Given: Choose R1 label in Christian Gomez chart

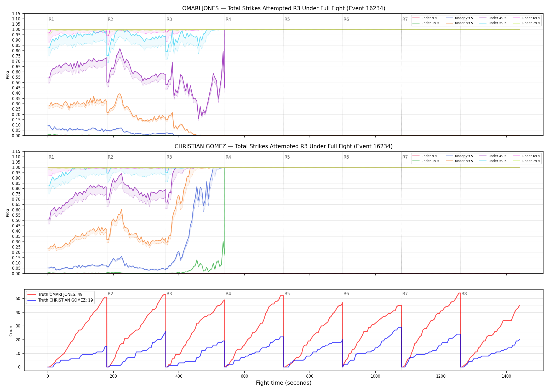Looking at the screenshot, I should coord(51,157).
